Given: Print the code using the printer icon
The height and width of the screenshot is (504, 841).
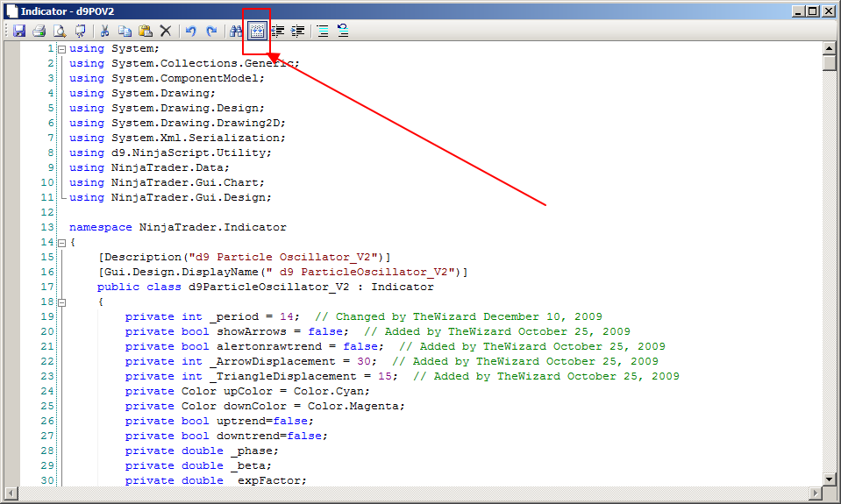Looking at the screenshot, I should coord(39,31).
